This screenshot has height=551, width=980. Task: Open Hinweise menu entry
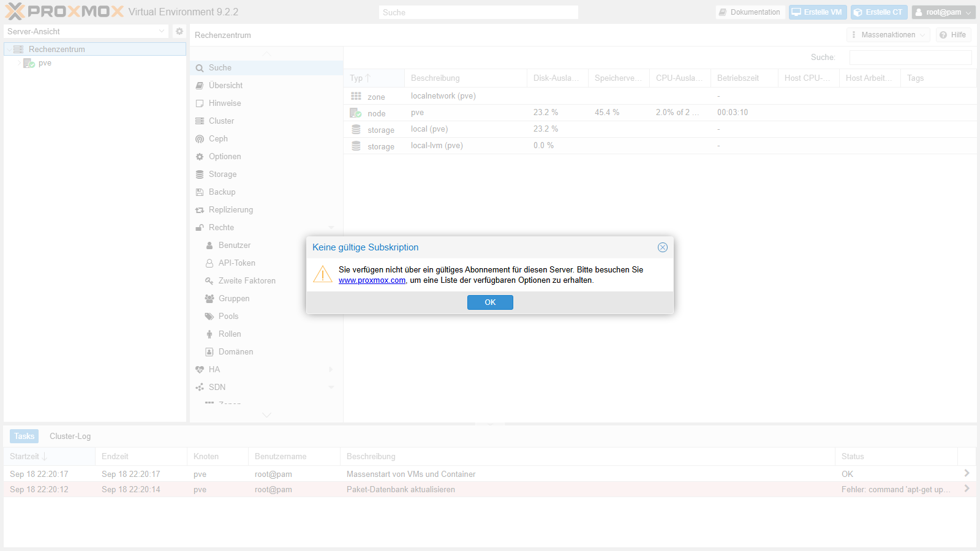point(266,103)
